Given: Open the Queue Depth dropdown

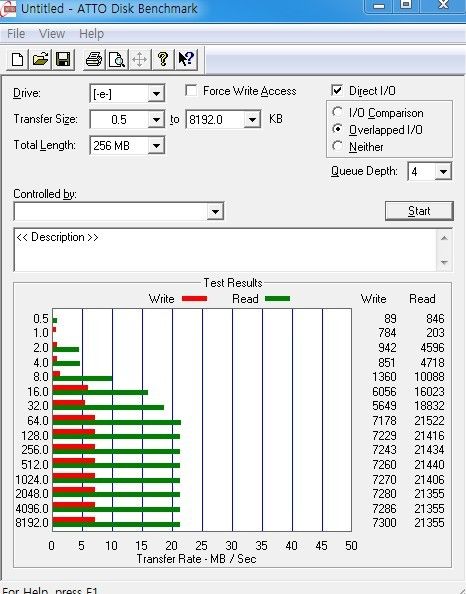Looking at the screenshot, I should (443, 172).
